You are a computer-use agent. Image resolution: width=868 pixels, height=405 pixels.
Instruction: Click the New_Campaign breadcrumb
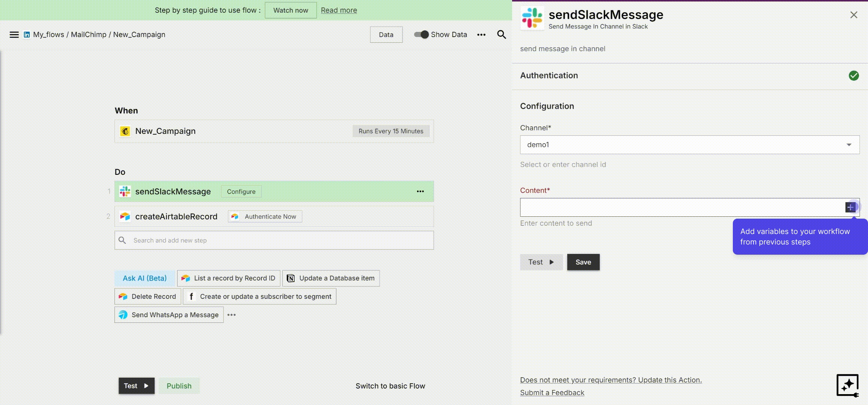coord(139,34)
